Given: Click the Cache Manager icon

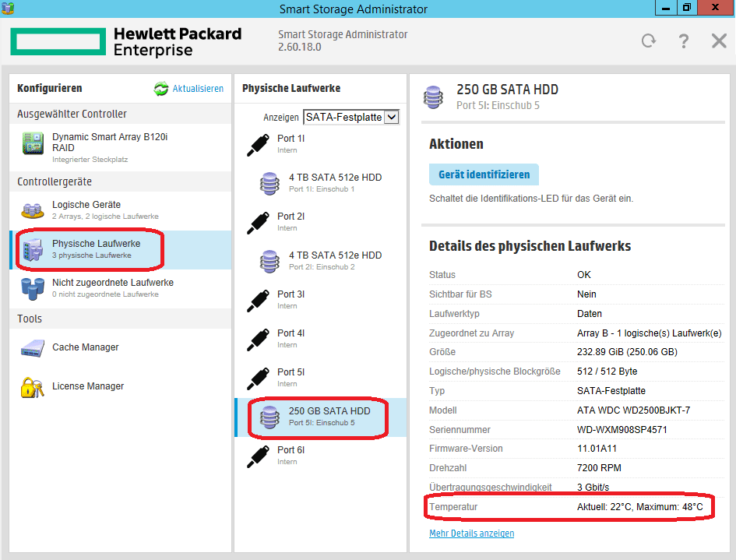Looking at the screenshot, I should click(x=33, y=348).
